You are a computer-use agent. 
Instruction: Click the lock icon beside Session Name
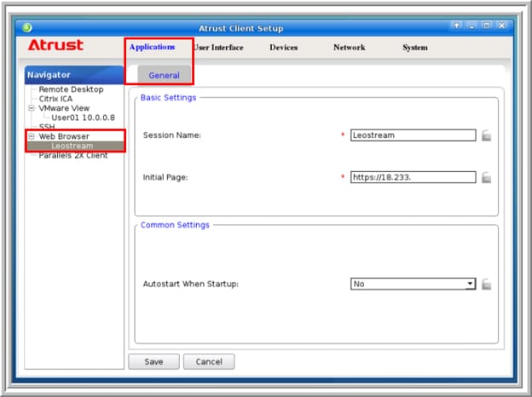click(486, 135)
